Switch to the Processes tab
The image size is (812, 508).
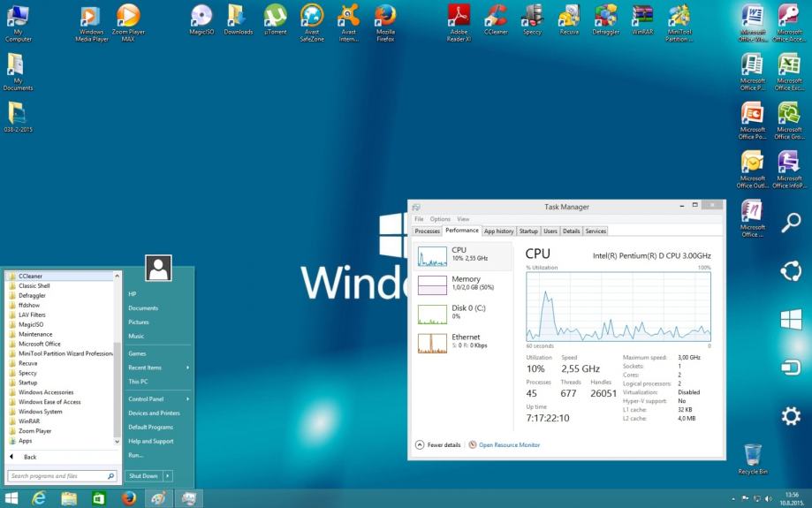428,231
